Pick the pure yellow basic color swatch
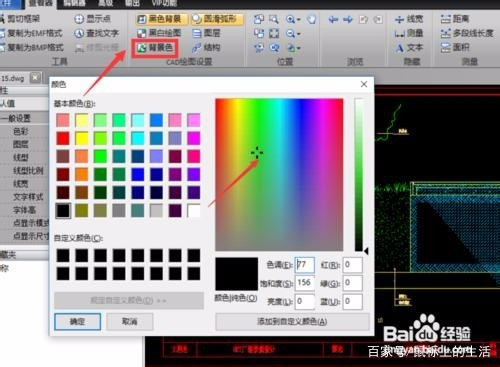The height and width of the screenshot is (367, 500). [x=82, y=138]
